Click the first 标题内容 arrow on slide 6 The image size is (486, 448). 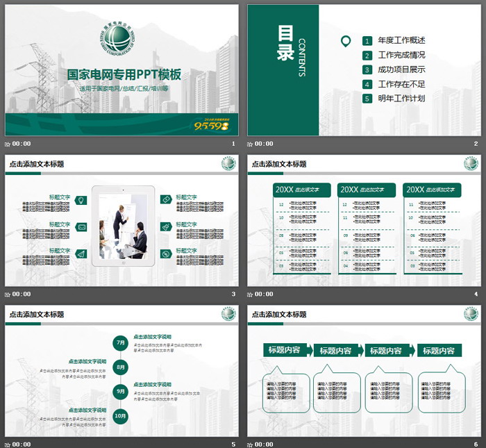point(285,350)
